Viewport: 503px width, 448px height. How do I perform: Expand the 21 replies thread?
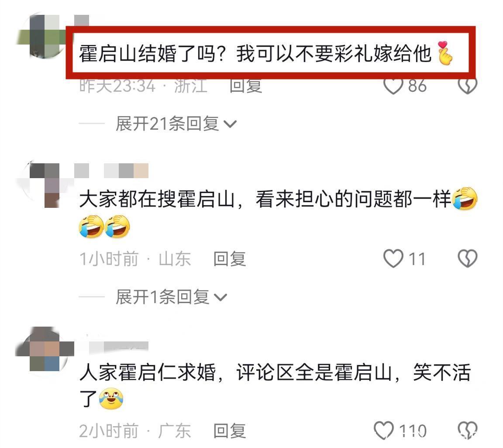176,124
